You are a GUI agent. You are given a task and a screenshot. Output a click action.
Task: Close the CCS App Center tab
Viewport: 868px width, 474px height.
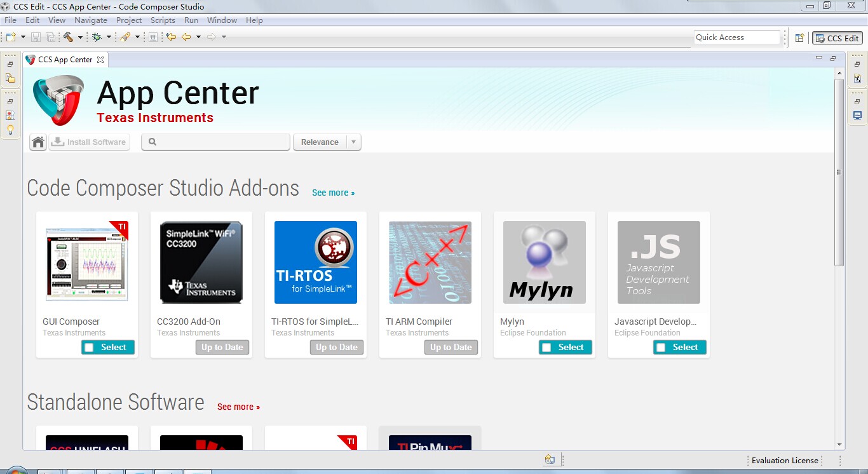(x=100, y=60)
